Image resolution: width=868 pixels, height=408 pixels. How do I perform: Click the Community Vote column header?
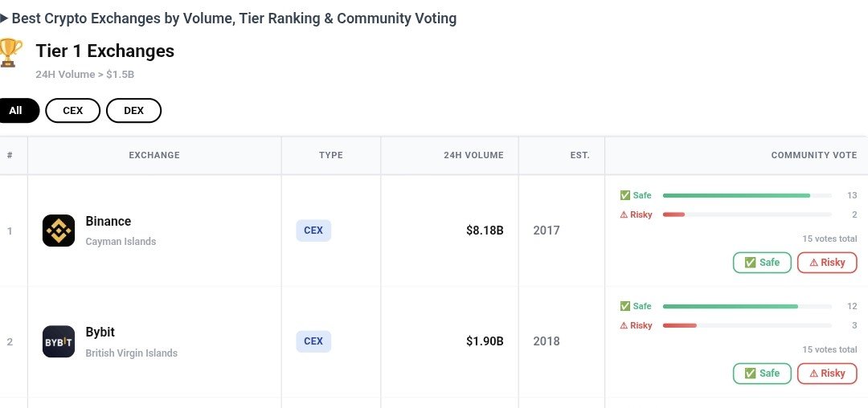click(813, 155)
